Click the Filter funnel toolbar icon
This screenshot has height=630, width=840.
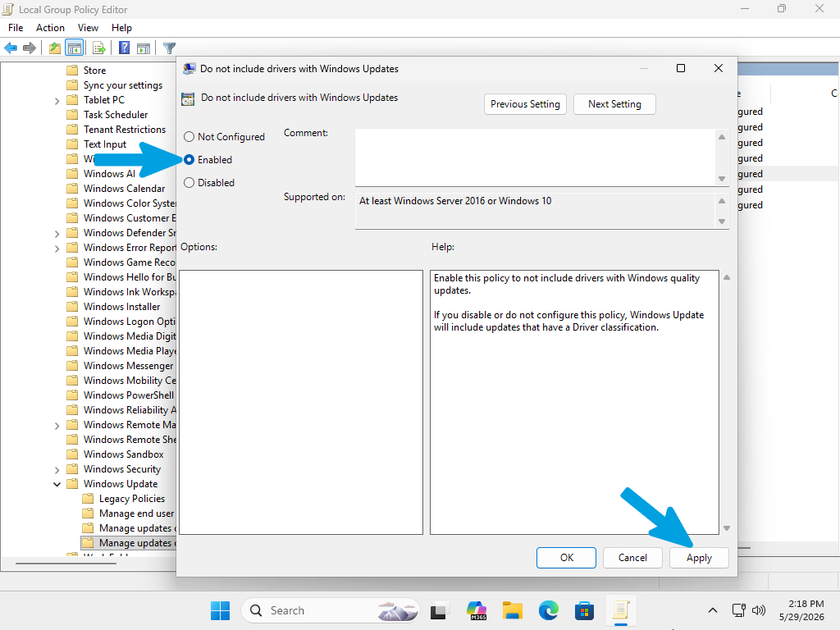[x=169, y=48]
